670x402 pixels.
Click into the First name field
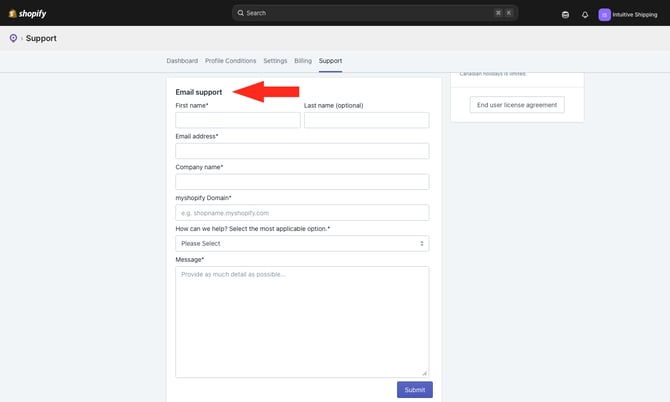pyautogui.click(x=238, y=120)
